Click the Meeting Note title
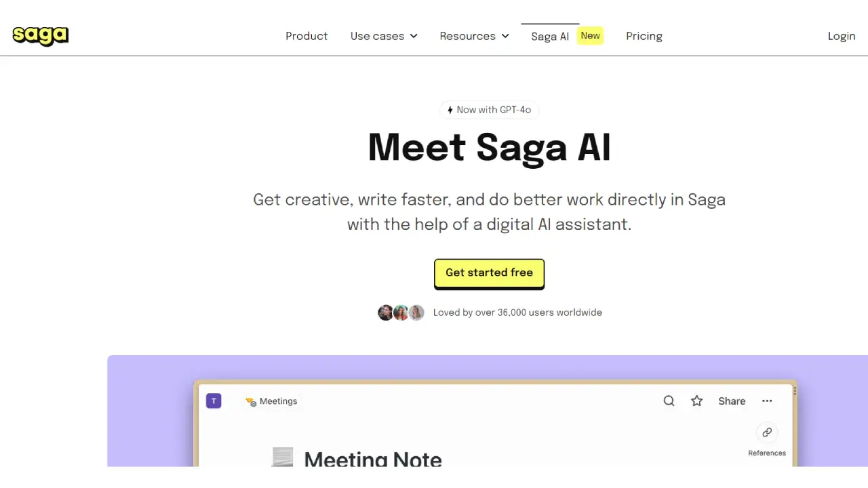The width and height of the screenshot is (868, 488). click(x=373, y=460)
